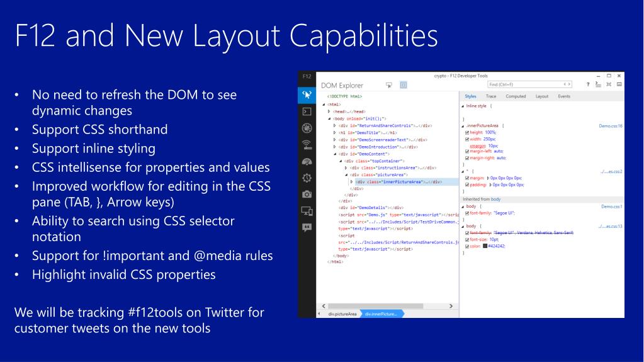The image size is (644, 362).
Task: Open the Demo.css:1 source link
Action: point(611,206)
